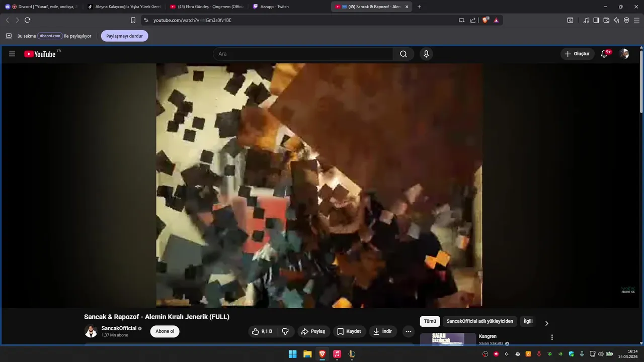This screenshot has height=362, width=644.
Task: Click the cast/install icon in address bar
Action: click(462, 20)
